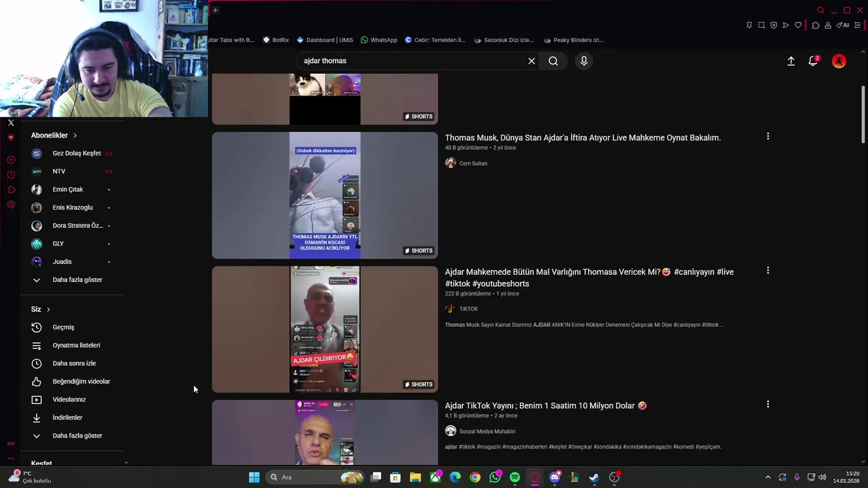Search tabs with the title bar magnifier
The height and width of the screenshot is (488, 868).
click(821, 10)
